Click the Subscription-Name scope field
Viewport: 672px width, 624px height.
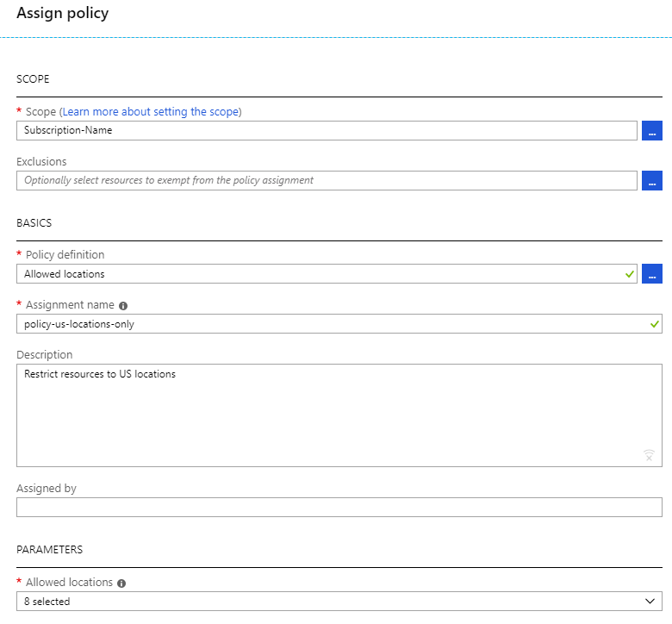(326, 131)
